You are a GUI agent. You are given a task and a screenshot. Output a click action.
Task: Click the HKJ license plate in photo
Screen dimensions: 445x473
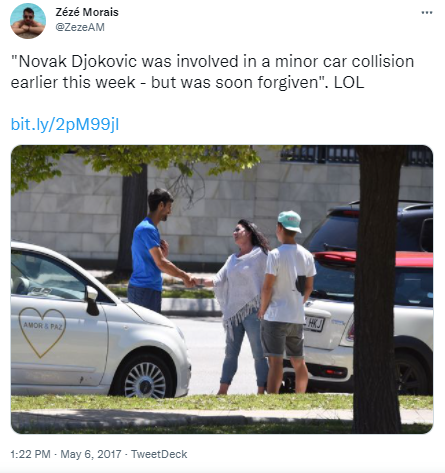[x=314, y=323]
